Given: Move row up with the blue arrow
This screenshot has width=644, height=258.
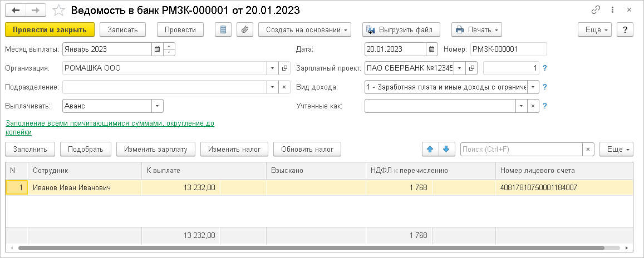Looking at the screenshot, I should pos(430,150).
